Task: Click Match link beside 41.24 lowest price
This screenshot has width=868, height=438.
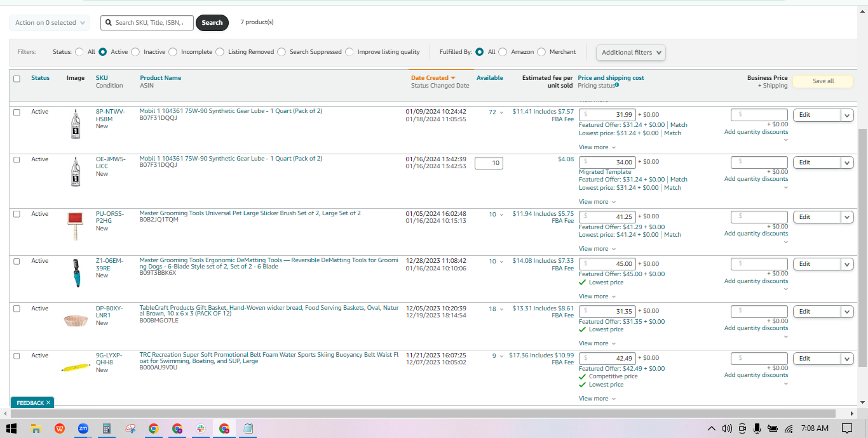Action: pos(672,235)
